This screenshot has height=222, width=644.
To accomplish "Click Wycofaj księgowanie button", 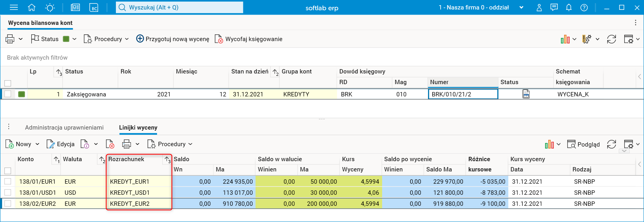I will point(248,39).
